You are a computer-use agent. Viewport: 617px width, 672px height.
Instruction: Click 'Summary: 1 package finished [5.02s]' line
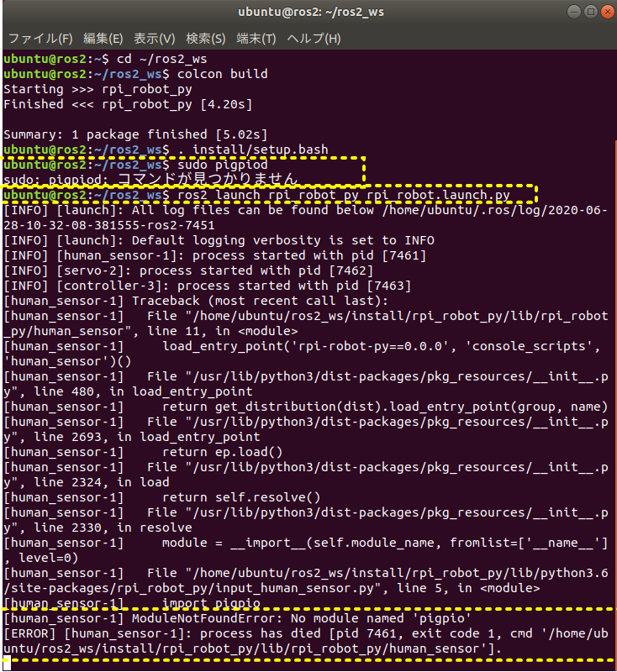135,134
